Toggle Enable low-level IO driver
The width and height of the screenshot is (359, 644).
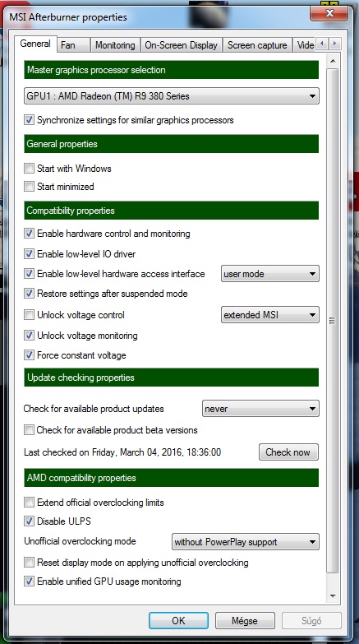point(29,254)
